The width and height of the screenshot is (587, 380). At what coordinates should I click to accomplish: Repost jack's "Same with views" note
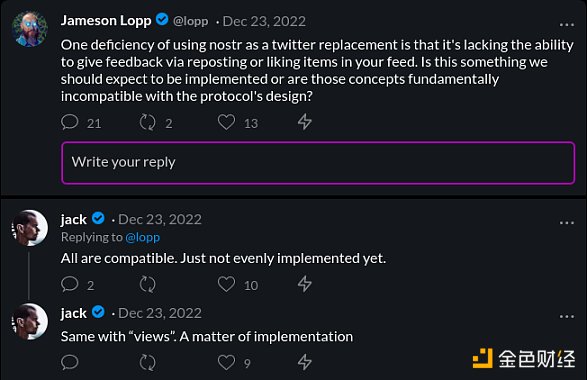[x=147, y=362]
